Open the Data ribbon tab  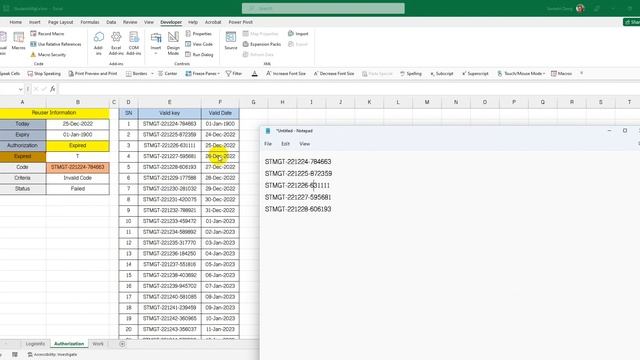[111, 22]
